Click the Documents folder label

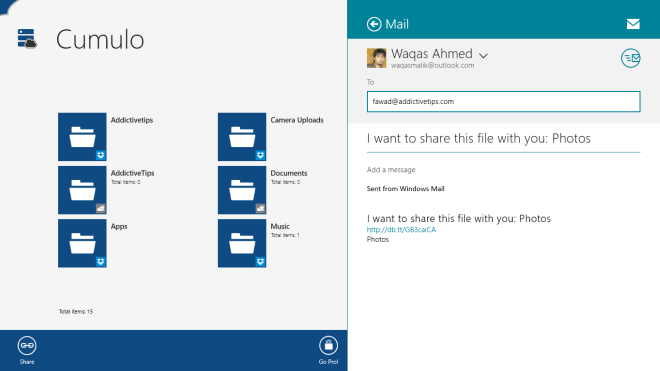point(289,173)
